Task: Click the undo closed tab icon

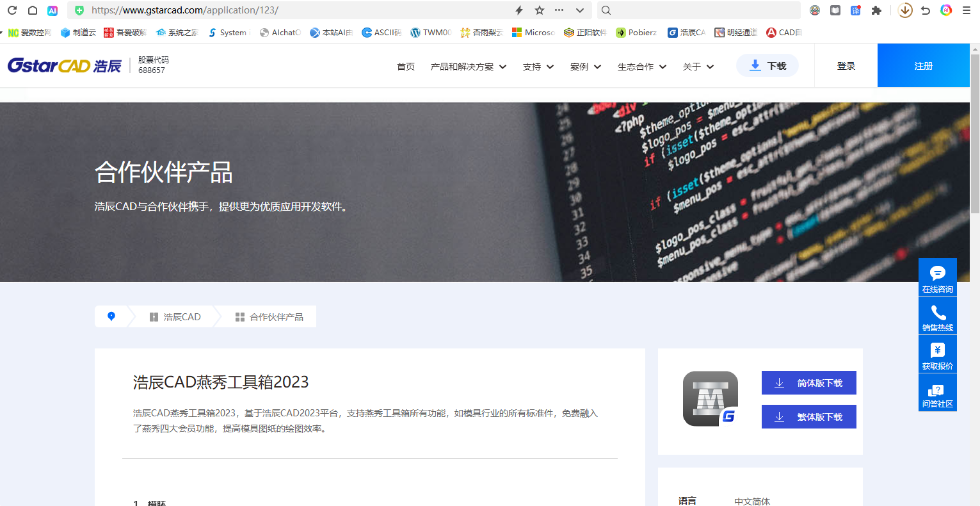Action: (x=926, y=10)
